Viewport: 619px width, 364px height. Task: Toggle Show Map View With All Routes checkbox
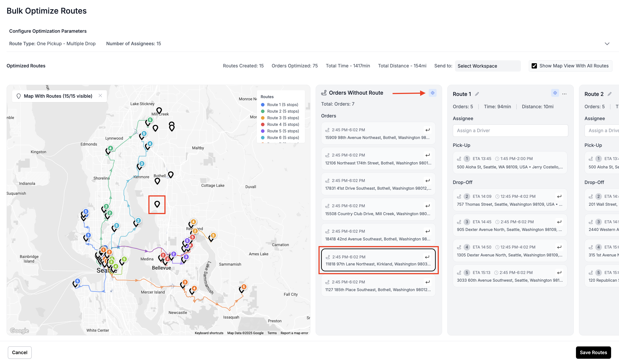(534, 66)
